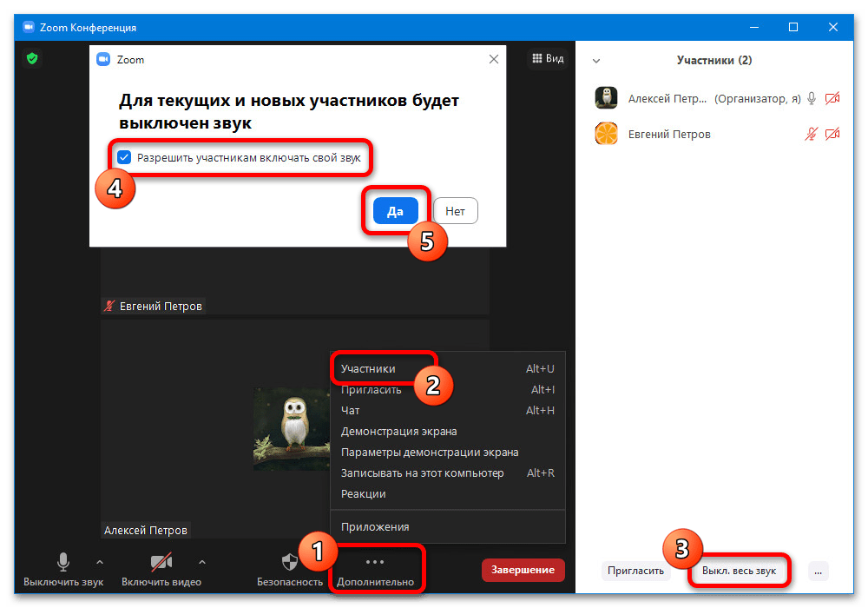Select Евгений Петров name in the participants list
Viewport: 868px width, 608px height.
pos(668,134)
